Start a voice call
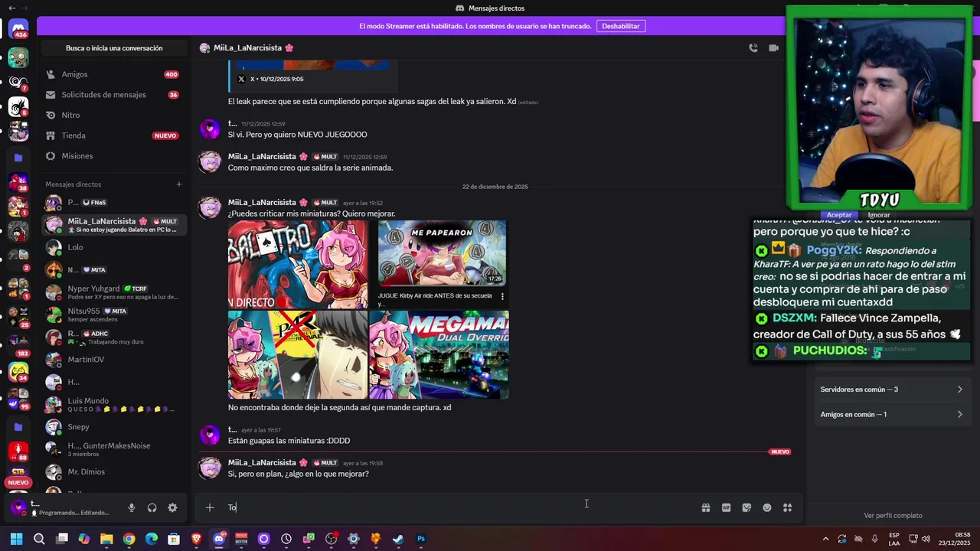Image resolution: width=980 pixels, height=551 pixels. tap(753, 47)
